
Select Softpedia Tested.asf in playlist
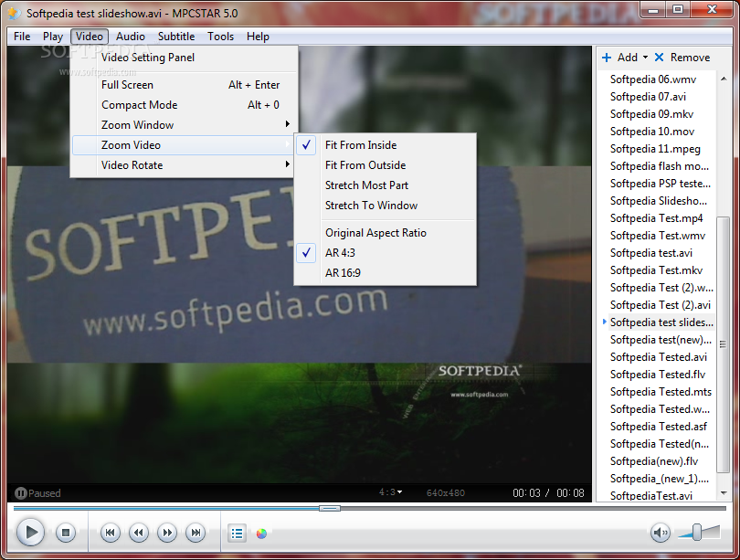point(659,427)
